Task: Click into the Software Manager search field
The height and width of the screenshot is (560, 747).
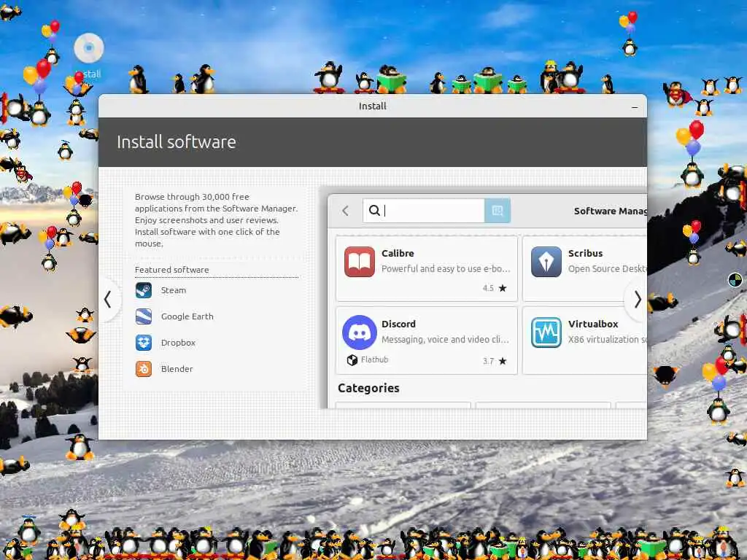Action: (424, 211)
